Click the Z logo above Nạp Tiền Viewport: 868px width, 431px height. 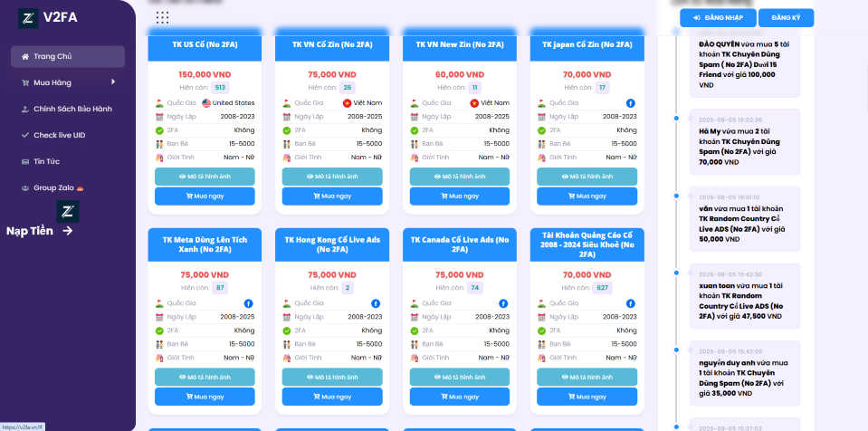[66, 212]
